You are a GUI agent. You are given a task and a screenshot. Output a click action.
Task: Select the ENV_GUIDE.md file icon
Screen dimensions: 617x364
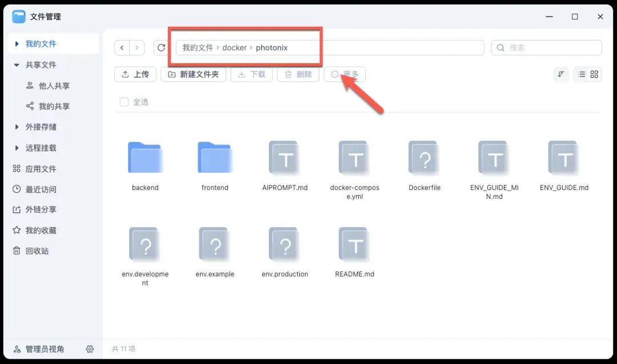[x=564, y=157]
